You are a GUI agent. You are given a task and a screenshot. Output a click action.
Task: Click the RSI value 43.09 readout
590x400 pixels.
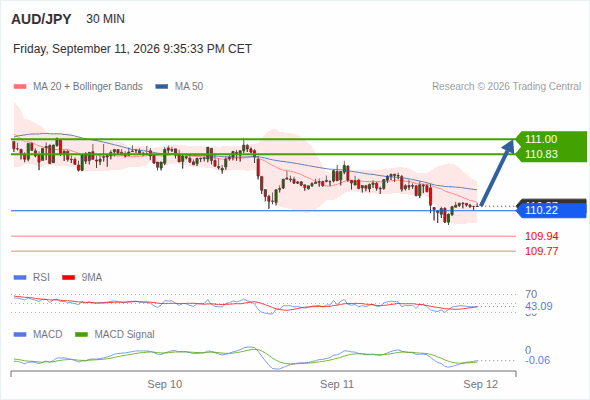tap(539, 306)
